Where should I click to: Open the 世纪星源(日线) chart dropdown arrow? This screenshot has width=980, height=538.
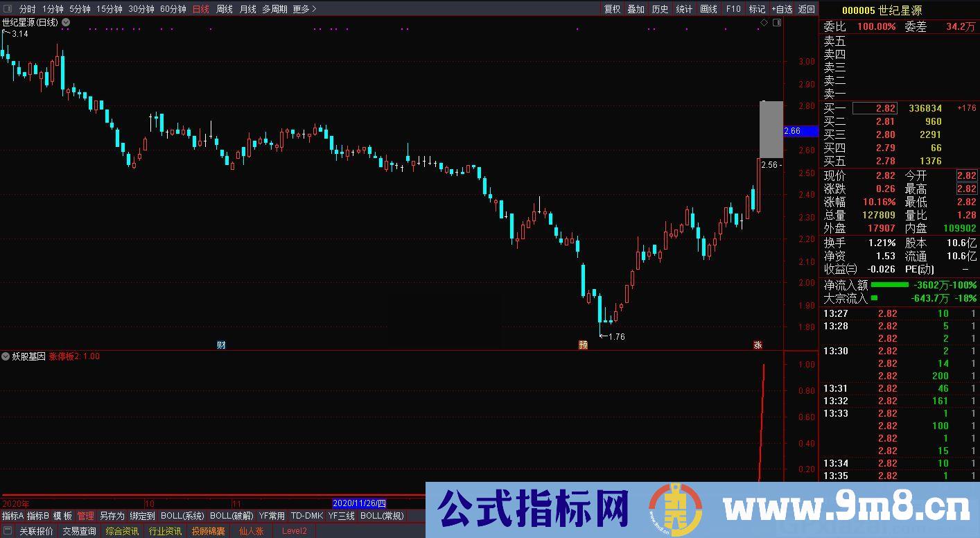click(66, 22)
